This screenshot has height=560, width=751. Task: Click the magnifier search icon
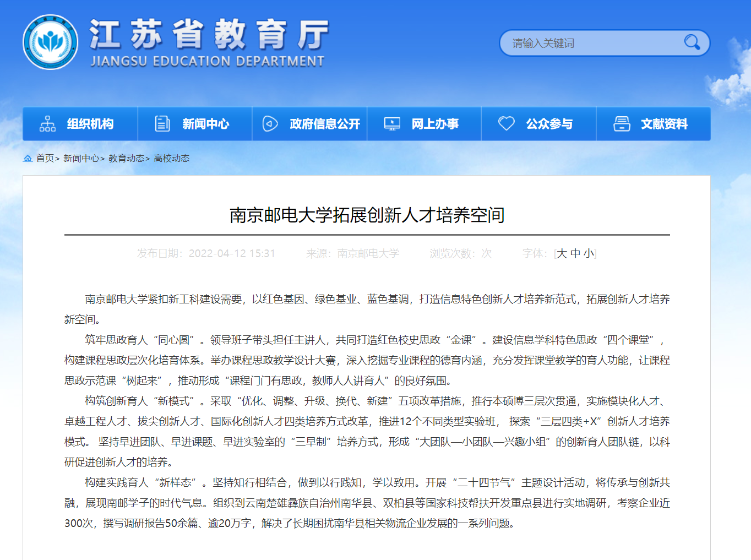pyautogui.click(x=692, y=42)
